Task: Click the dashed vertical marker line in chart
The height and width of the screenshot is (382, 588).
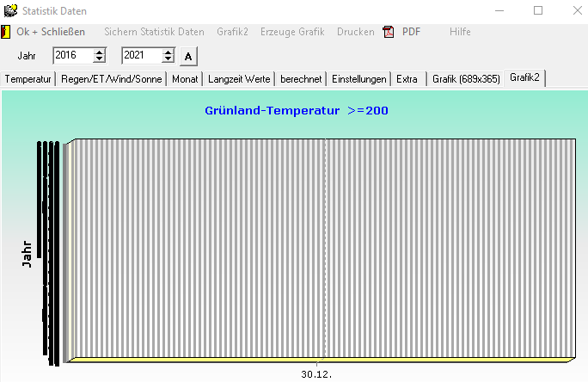Action: point(326,248)
